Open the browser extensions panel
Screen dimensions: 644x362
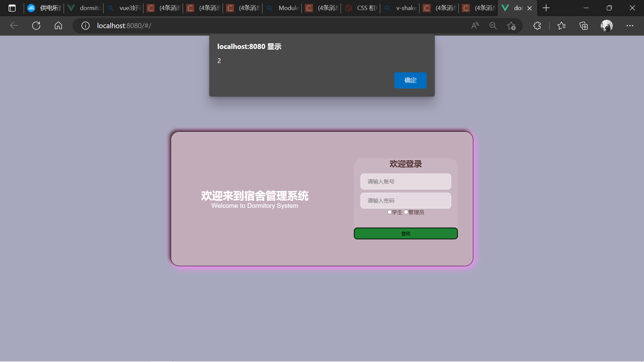pos(537,25)
